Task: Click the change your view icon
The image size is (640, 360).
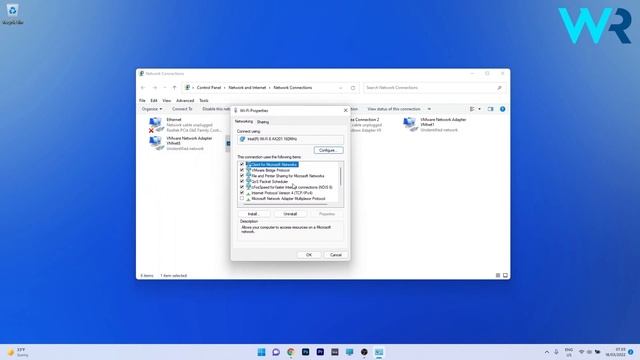Action: click(x=472, y=109)
